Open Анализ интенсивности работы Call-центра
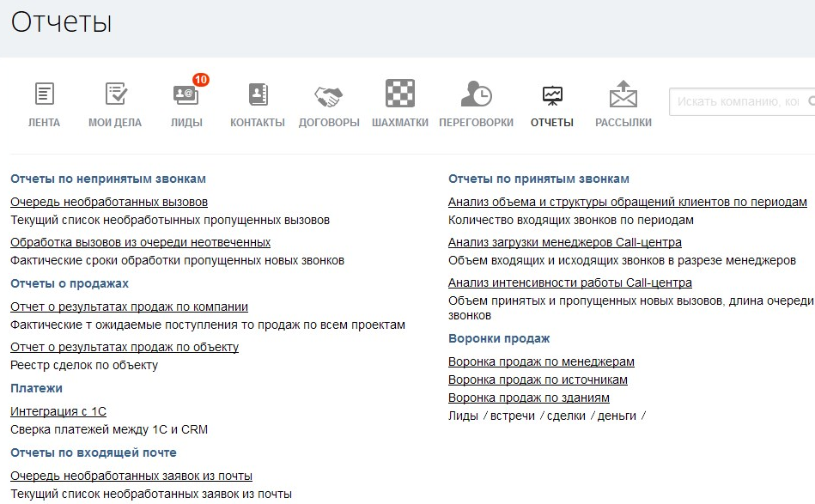 570,282
